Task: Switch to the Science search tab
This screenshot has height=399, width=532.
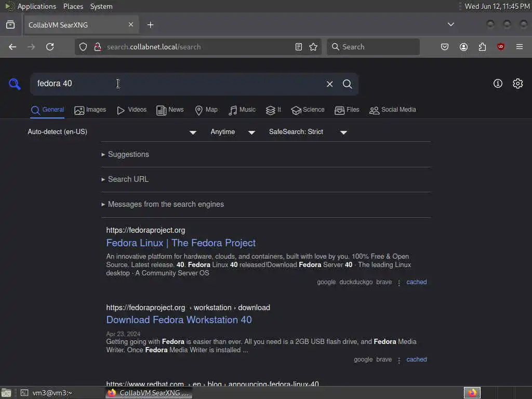Action: [x=308, y=110]
